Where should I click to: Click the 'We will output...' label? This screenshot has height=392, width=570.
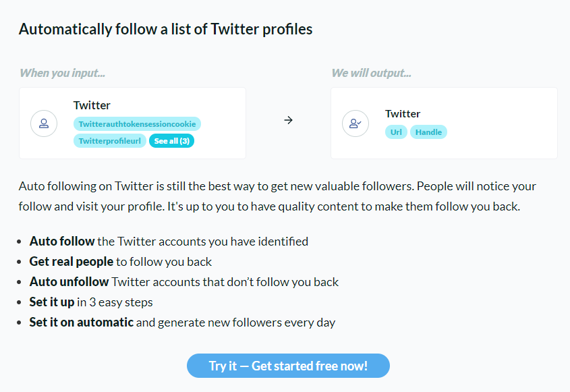371,73
